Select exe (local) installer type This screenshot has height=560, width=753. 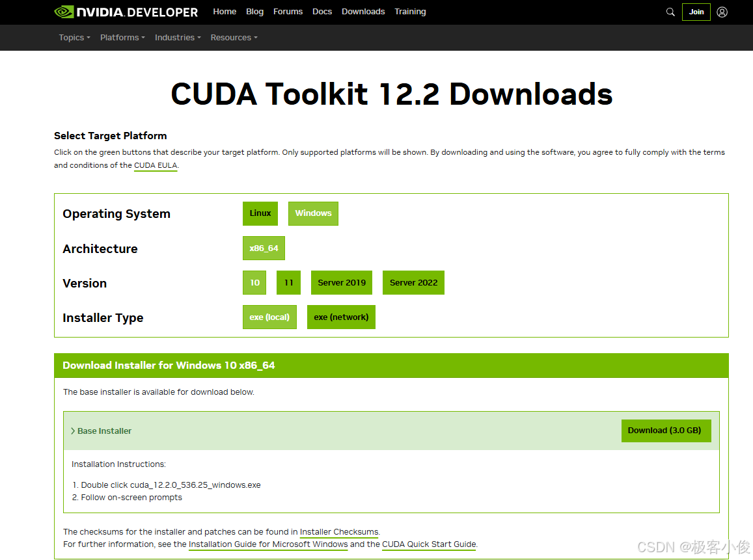tap(269, 317)
